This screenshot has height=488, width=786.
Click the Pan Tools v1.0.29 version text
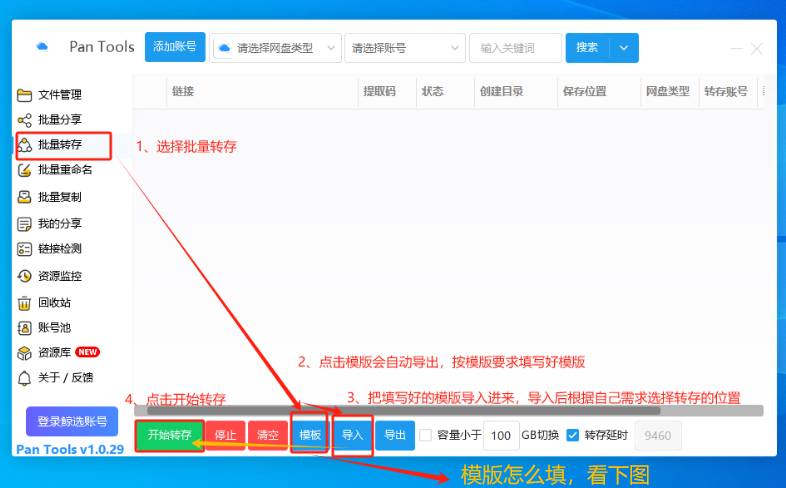[x=70, y=449]
